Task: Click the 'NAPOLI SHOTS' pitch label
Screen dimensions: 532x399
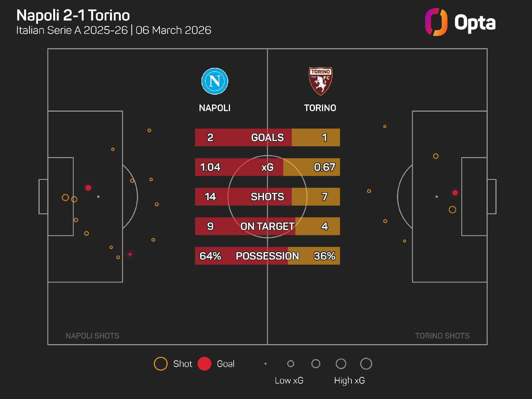Action: pos(92,336)
